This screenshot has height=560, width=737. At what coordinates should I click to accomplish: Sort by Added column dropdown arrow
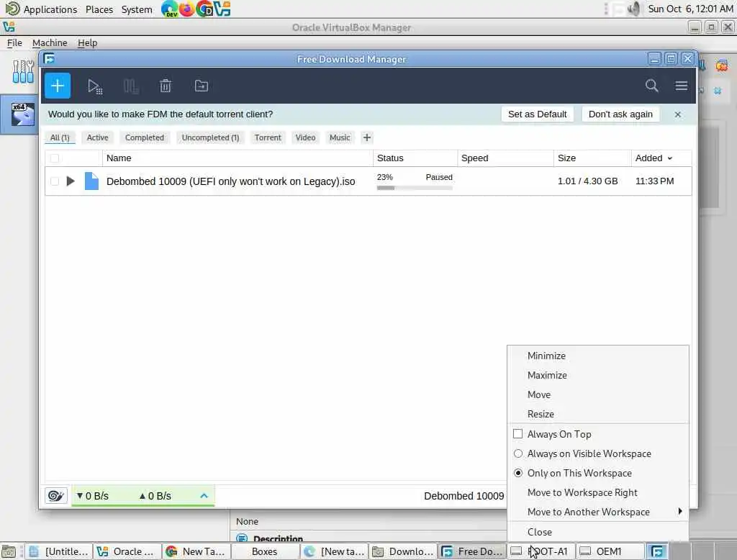(669, 158)
